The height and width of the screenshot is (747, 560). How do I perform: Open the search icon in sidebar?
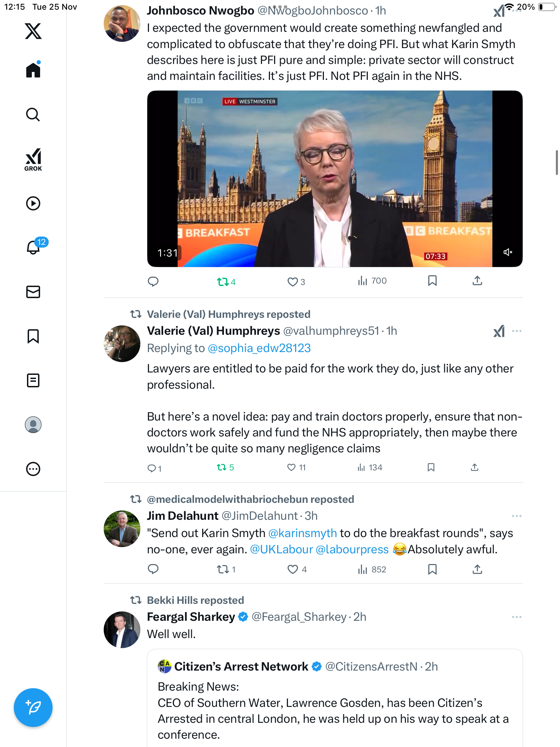pyautogui.click(x=33, y=115)
